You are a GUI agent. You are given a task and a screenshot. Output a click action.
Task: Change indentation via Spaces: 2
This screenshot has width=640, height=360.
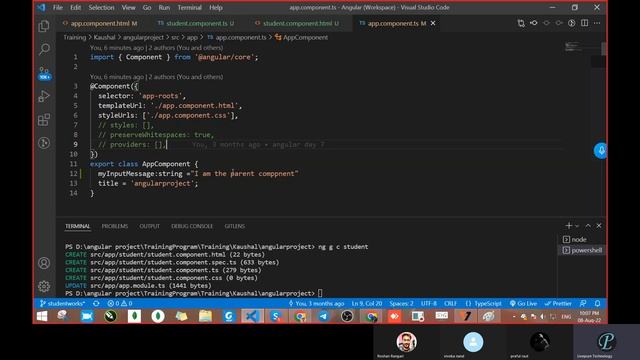401,303
